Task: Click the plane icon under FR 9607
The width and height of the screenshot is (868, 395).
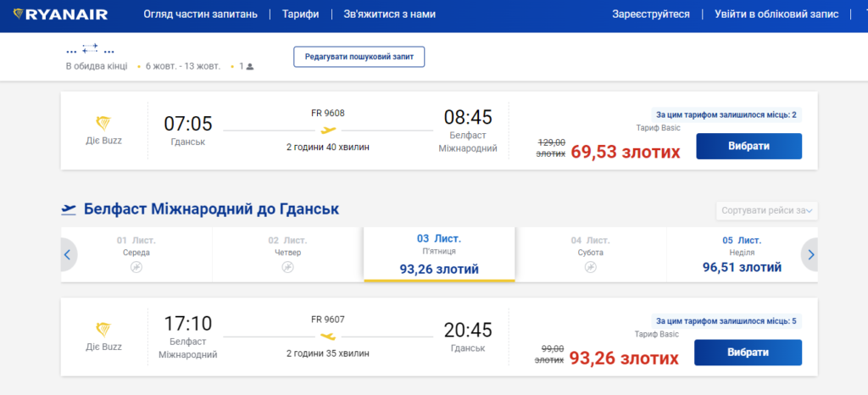Action: pos(328,337)
